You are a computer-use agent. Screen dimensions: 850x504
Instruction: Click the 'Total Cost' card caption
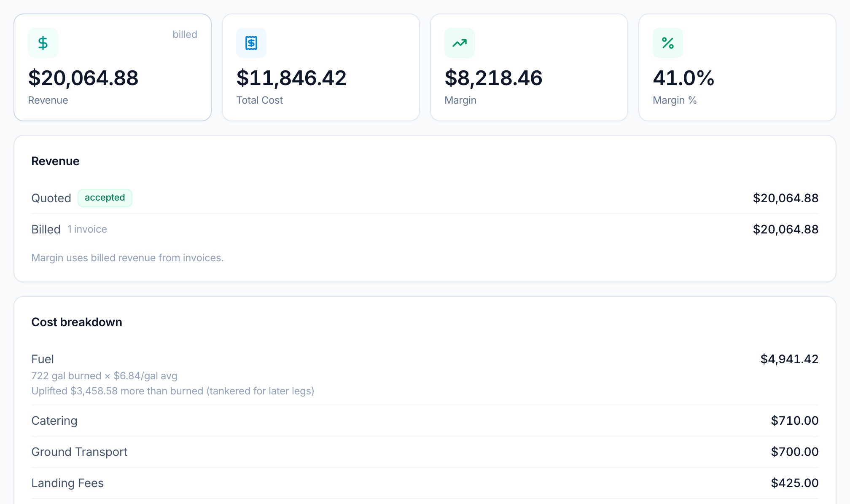(259, 100)
